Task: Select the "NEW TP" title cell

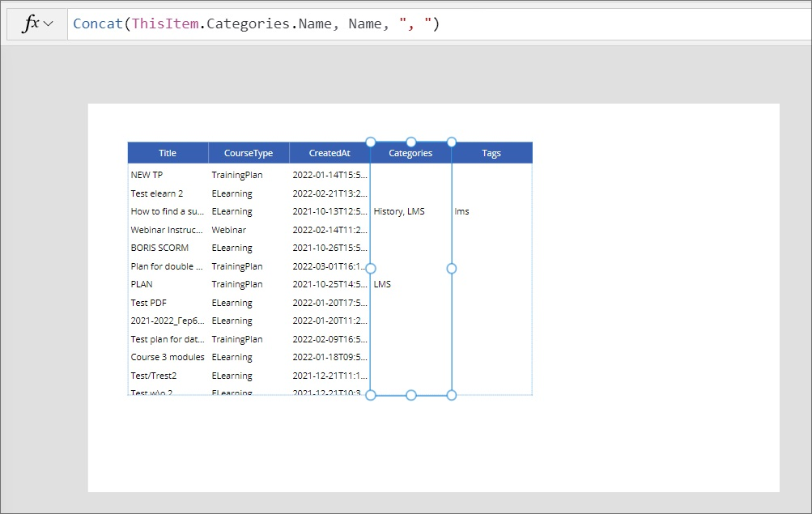Action: pyautogui.click(x=147, y=175)
